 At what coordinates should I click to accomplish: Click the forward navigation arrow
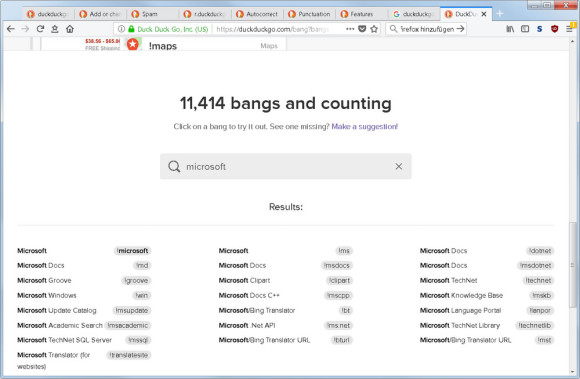click(x=25, y=29)
